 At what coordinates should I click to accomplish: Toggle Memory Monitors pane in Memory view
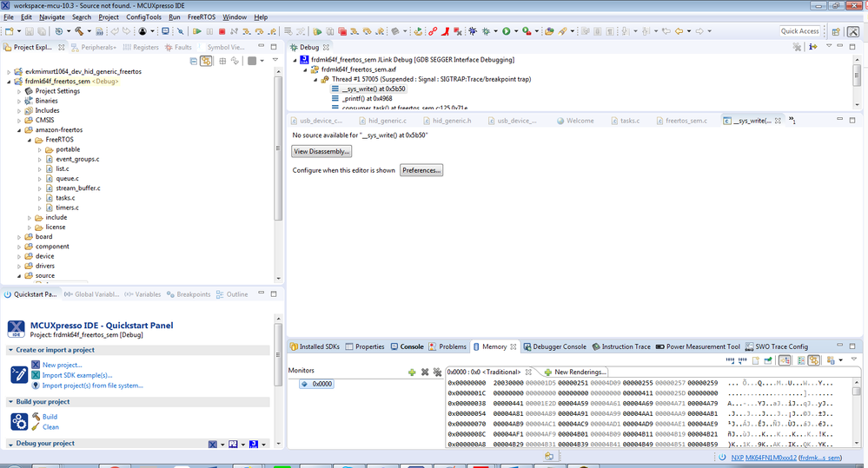click(785, 360)
